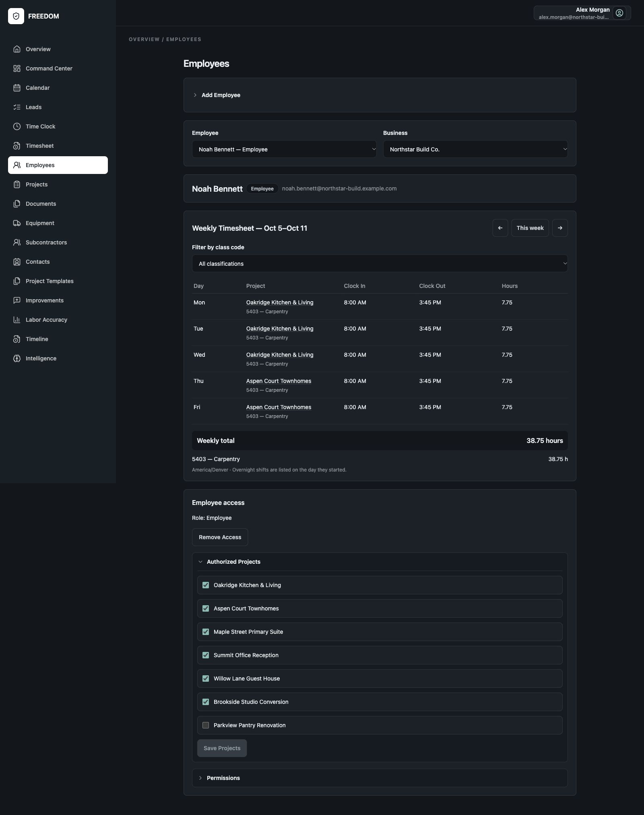The height and width of the screenshot is (815, 644).
Task: Click the Documents icon in sidebar
Action: tap(17, 204)
